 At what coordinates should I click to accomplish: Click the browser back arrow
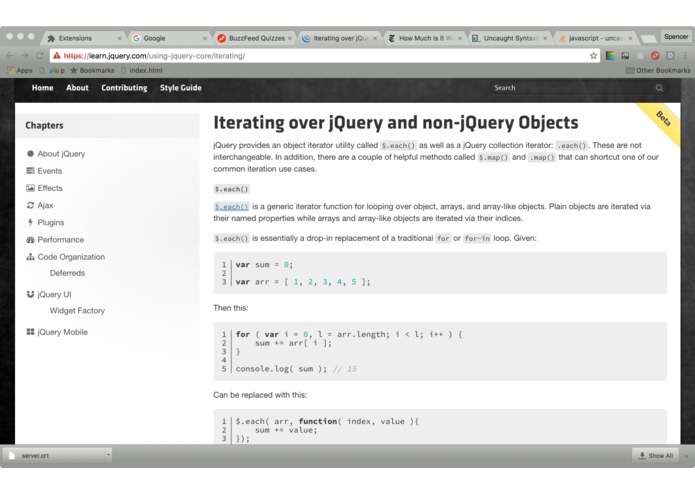(10, 55)
